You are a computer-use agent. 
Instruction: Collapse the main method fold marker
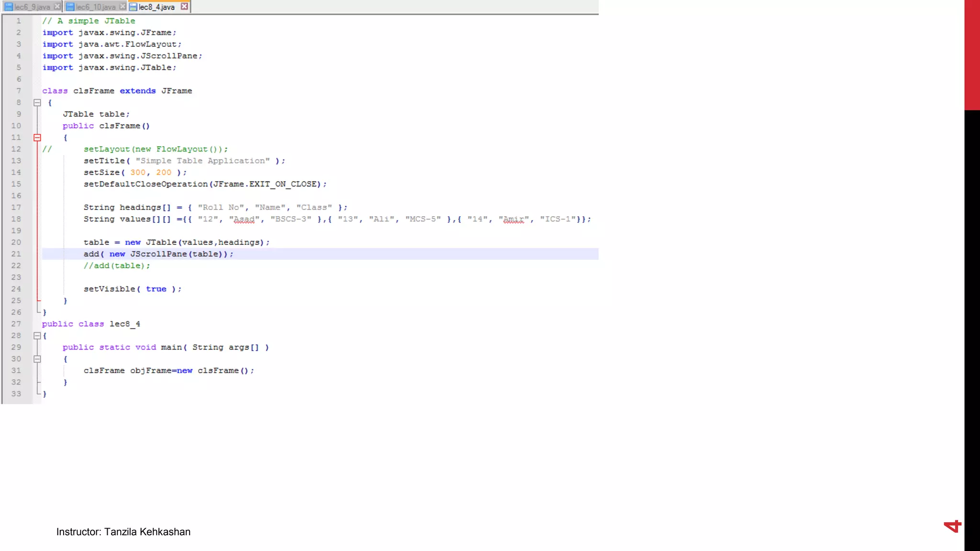[37, 359]
